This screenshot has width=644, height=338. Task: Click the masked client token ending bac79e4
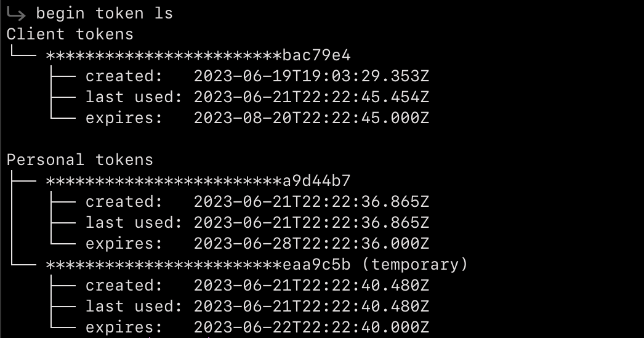(198, 55)
